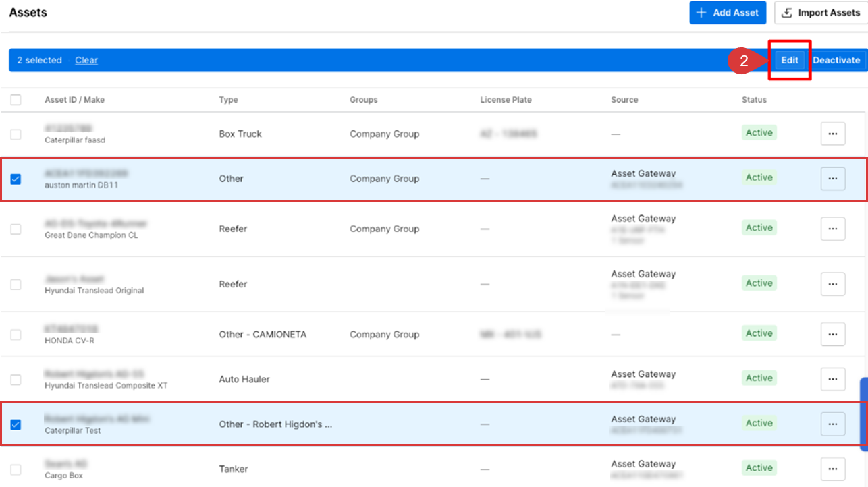Check the HONDA CV-R asset checkbox

tap(16, 335)
